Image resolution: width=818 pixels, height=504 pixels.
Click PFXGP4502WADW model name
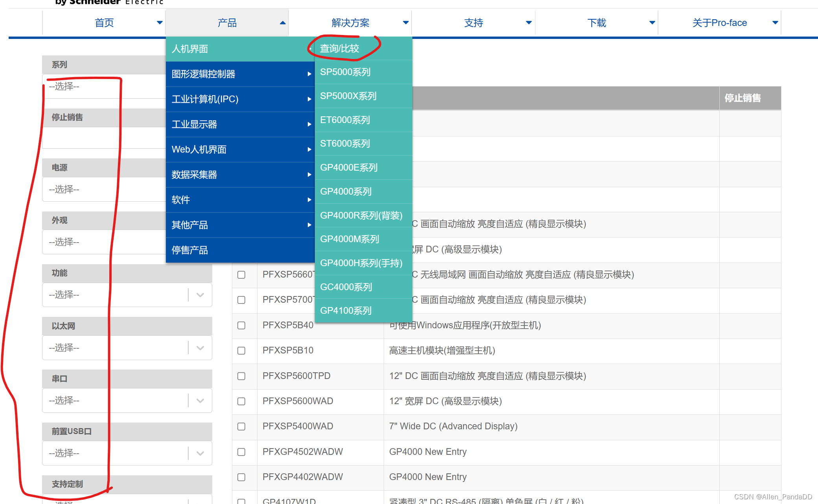tap(303, 452)
